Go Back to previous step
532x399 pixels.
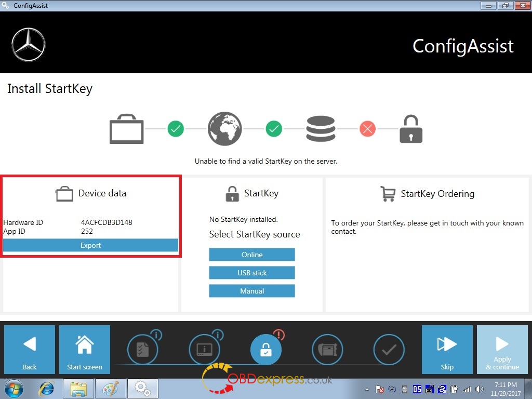point(30,349)
